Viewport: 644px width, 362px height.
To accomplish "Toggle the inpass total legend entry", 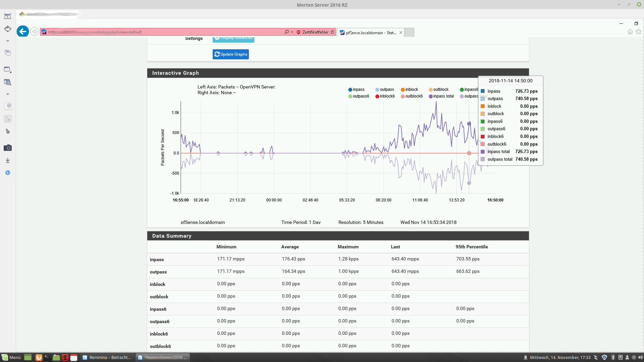I will pos(441,96).
